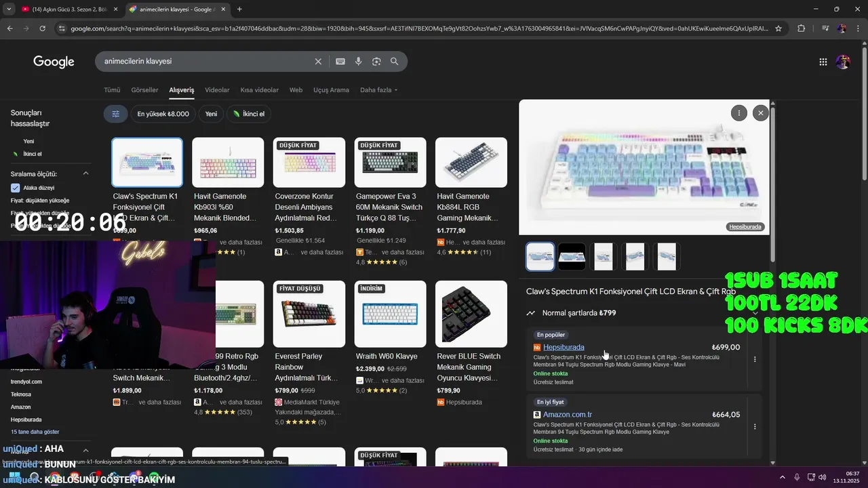The height and width of the screenshot is (488, 868).
Task: Go to Google home via logo
Action: (54, 62)
